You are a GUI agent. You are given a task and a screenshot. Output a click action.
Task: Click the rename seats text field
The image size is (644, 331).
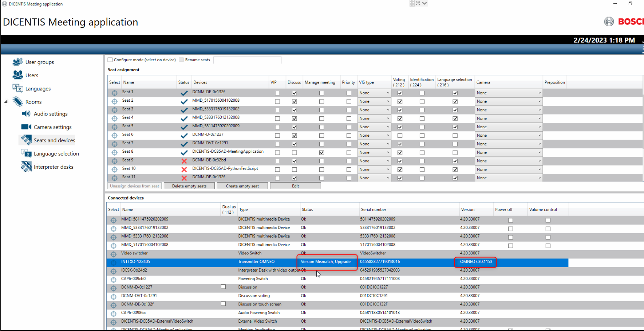click(x=247, y=60)
